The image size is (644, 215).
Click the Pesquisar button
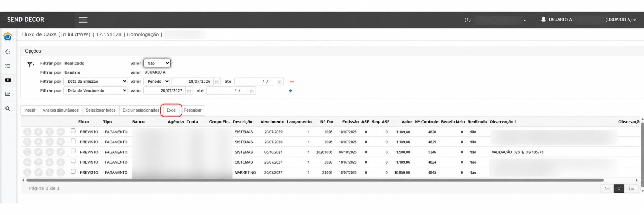click(x=192, y=110)
